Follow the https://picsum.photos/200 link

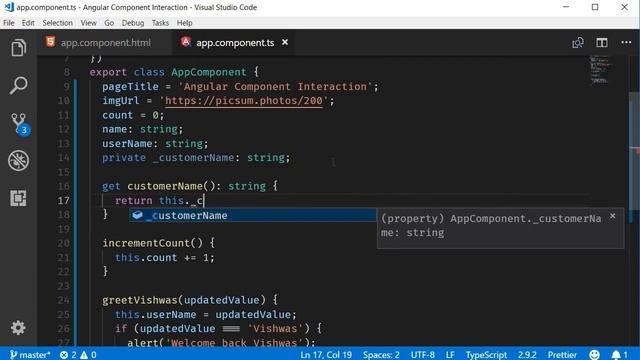click(244, 100)
